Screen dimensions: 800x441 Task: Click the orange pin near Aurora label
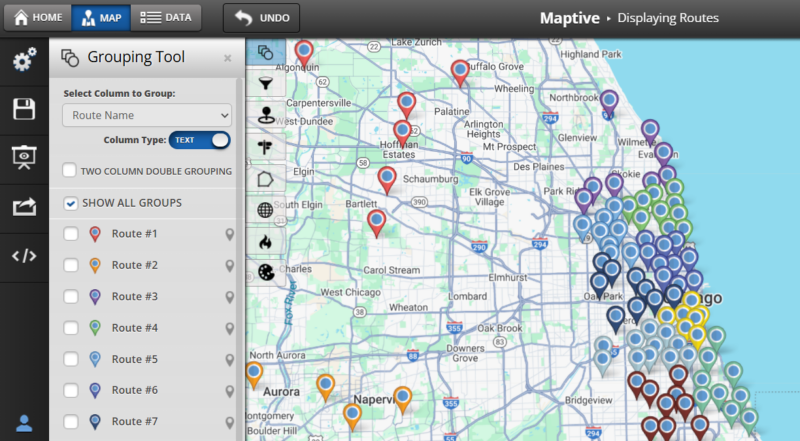click(254, 375)
